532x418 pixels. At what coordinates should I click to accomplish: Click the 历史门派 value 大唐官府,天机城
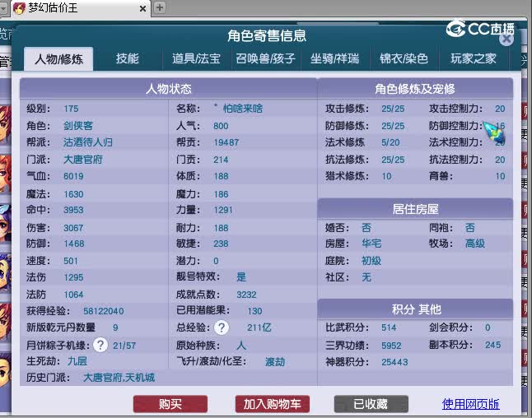(119, 378)
